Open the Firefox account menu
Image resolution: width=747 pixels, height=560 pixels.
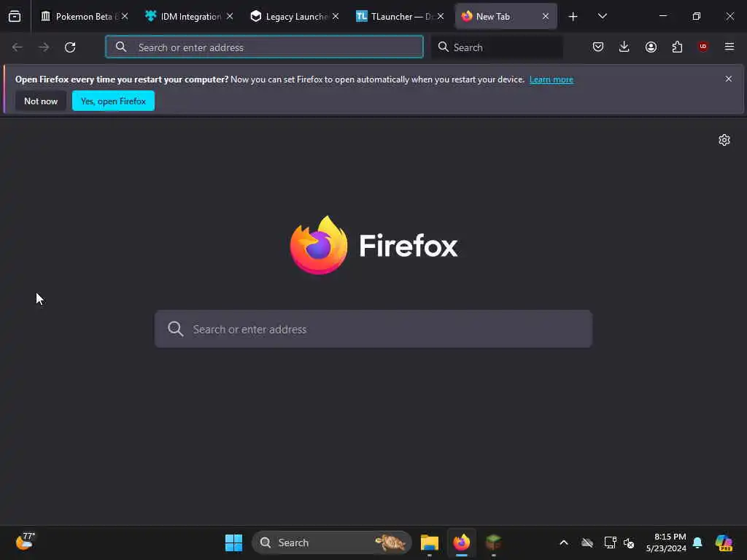click(x=651, y=47)
